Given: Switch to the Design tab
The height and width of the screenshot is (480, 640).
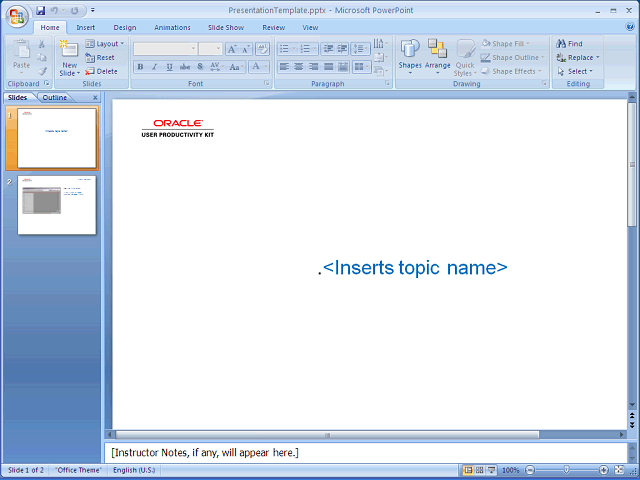Looking at the screenshot, I should pos(124,27).
